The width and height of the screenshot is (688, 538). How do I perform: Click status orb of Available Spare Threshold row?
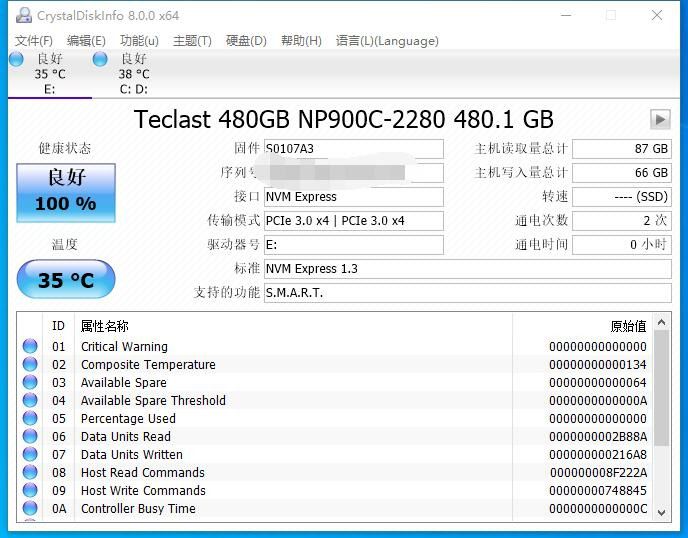30,400
